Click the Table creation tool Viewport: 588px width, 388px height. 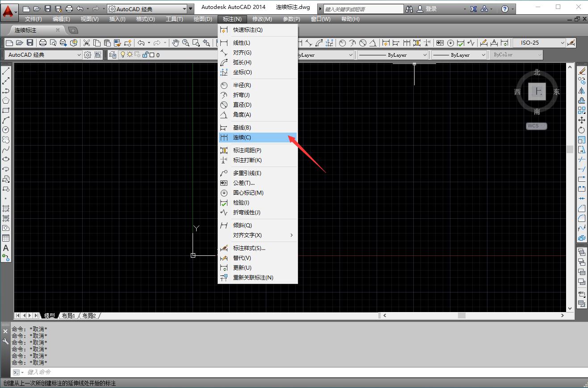(5, 238)
